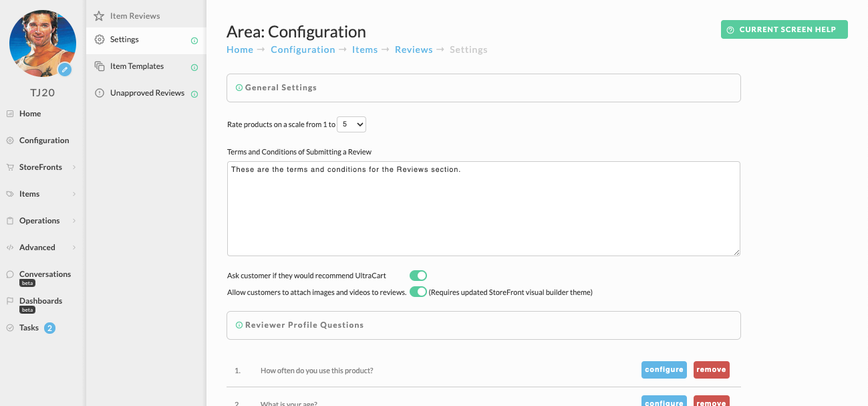
Task: Click the Item Templates copy icon
Action: coord(99,66)
